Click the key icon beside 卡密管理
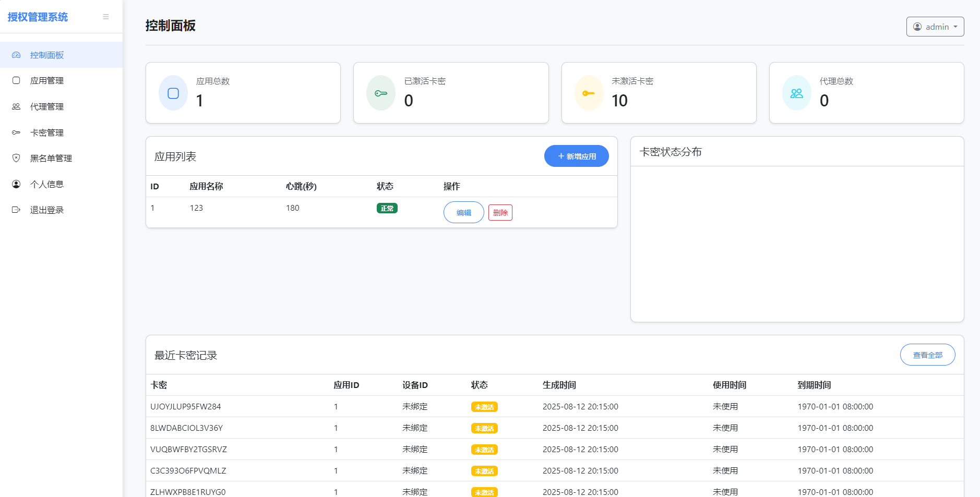 pos(16,132)
